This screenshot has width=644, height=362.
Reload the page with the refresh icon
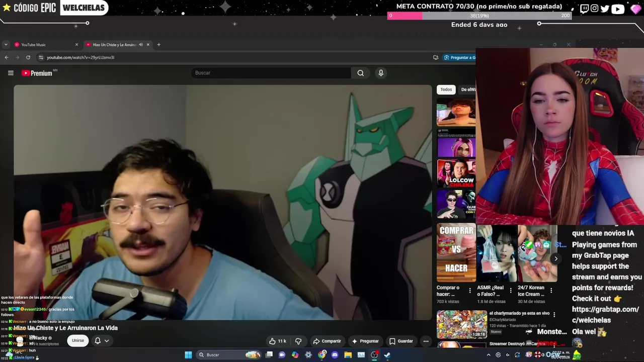28,57
